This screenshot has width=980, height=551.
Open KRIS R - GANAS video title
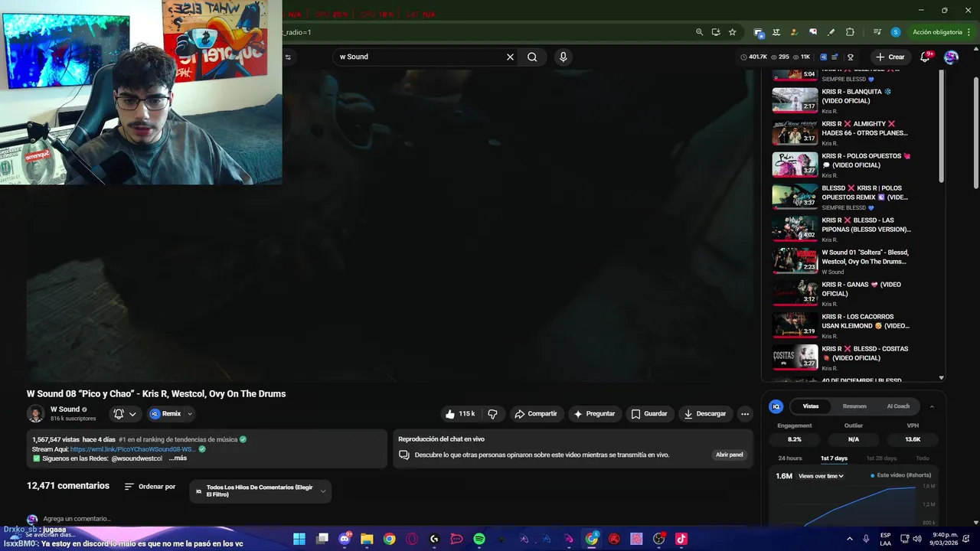tap(861, 289)
